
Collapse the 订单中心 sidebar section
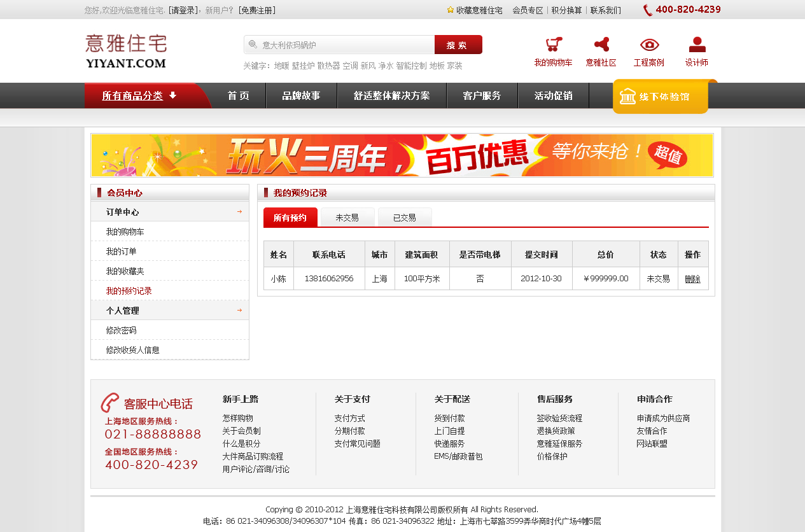point(239,212)
